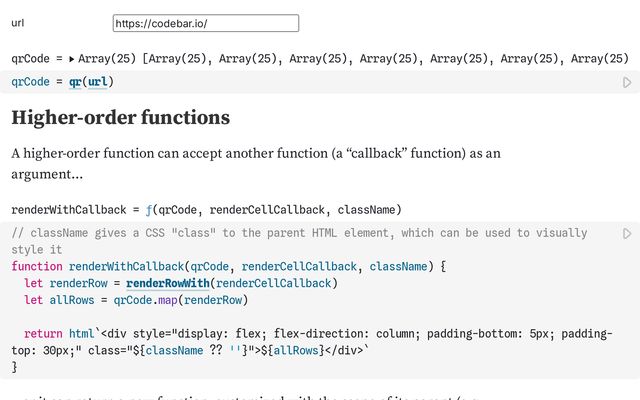Run the qrCode = qr(url) cell
The image size is (640, 400).
click(627, 82)
